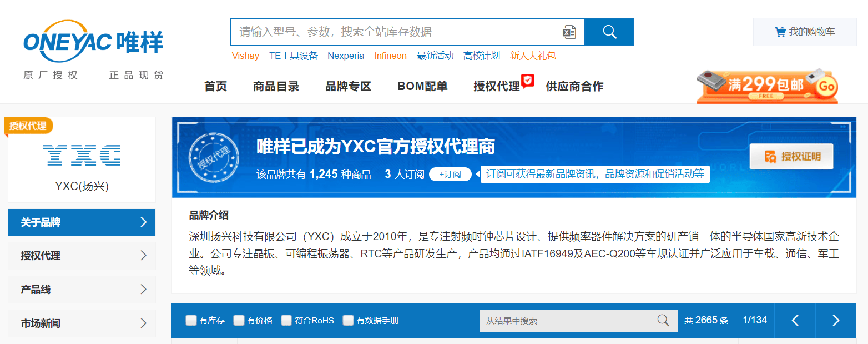
Task: Go to previous results page arrow
Action: tap(795, 320)
